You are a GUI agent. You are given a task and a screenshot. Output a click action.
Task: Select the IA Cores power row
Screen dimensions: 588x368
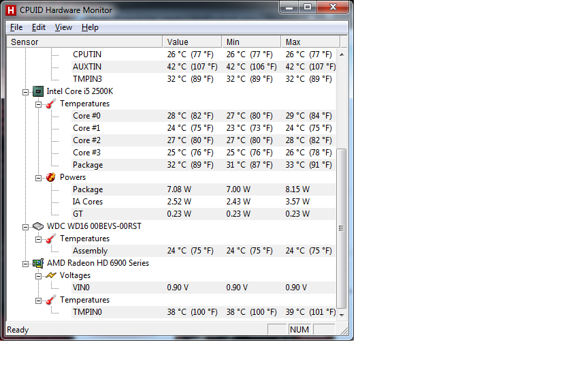click(x=203, y=202)
